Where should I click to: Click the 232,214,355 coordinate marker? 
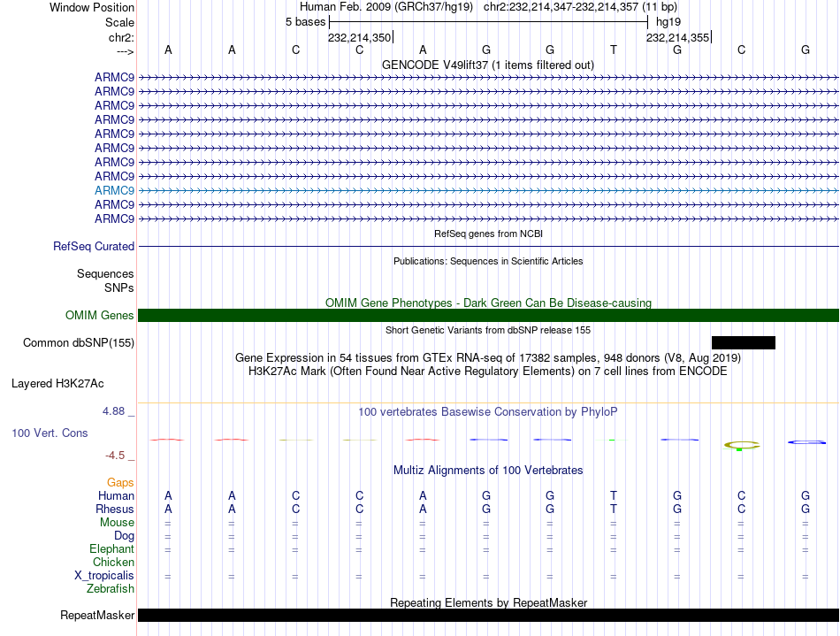pos(678,37)
